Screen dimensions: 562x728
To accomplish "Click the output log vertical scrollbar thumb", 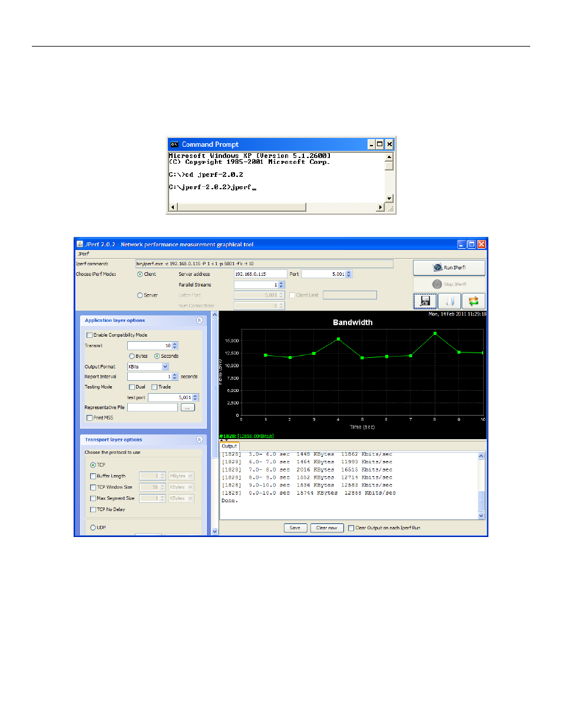I will 481,500.
